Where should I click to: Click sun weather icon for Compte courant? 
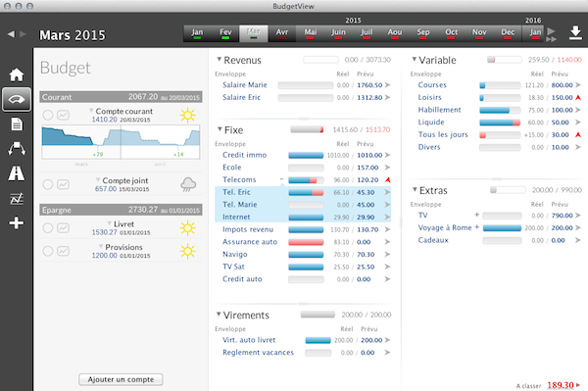click(187, 115)
